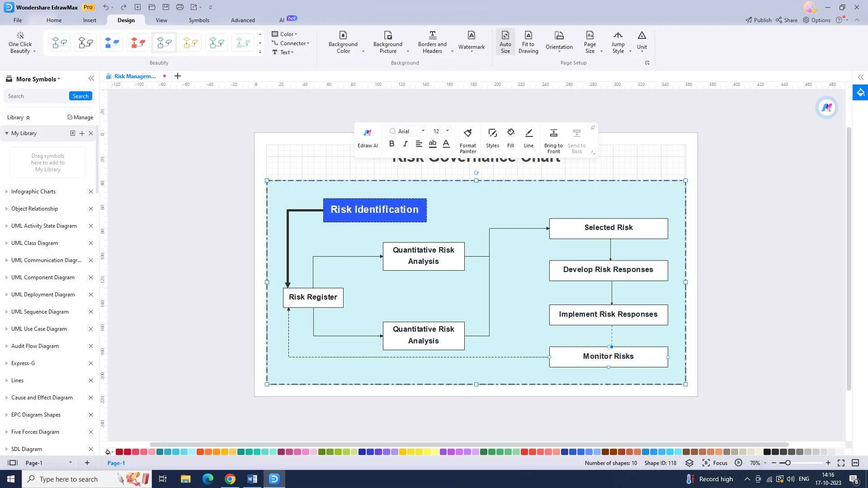Select a red color swatch in palette

(119, 452)
